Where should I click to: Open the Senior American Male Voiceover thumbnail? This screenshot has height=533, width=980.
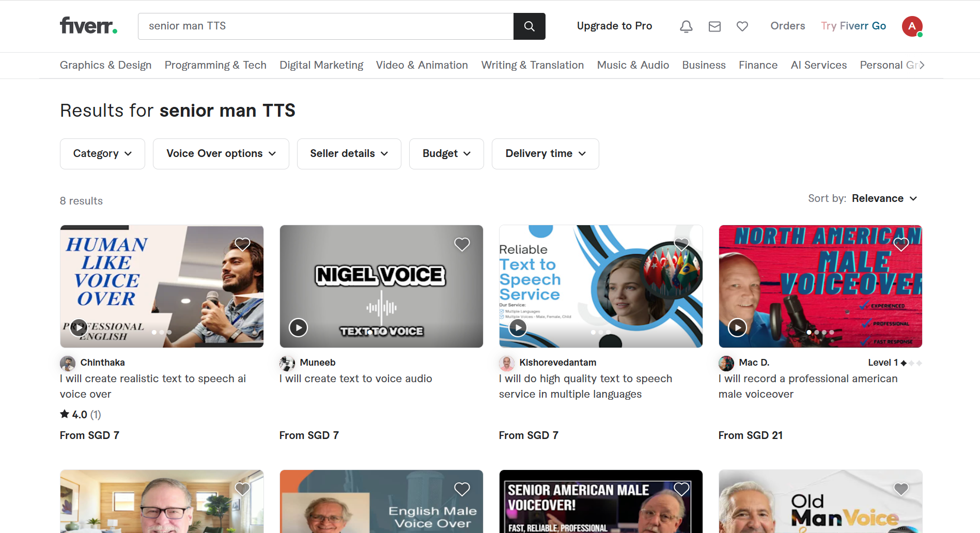[601, 501]
